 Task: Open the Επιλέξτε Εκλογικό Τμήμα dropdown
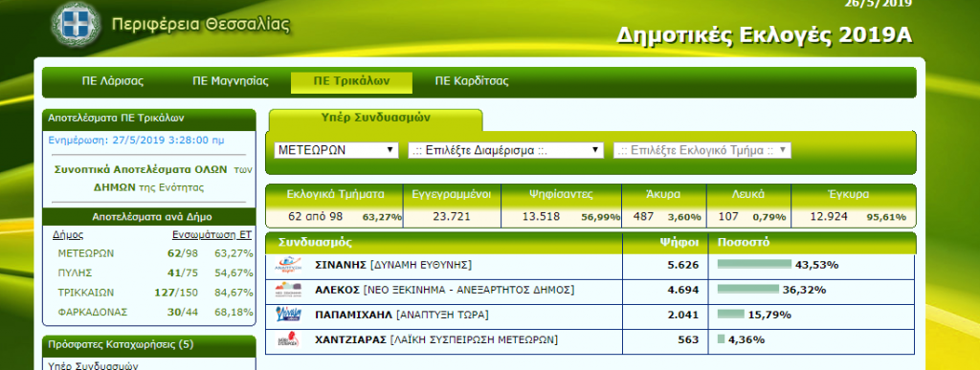point(702,150)
